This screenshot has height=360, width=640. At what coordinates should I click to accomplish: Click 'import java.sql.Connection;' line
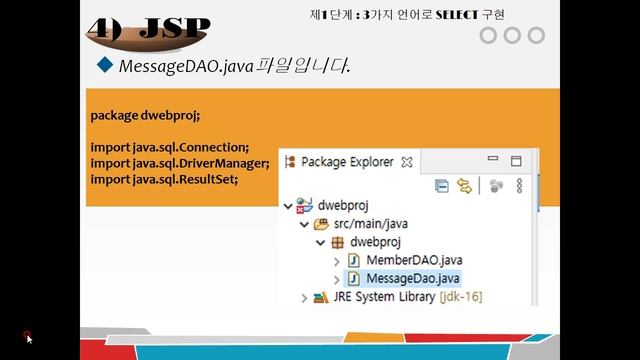170,147
